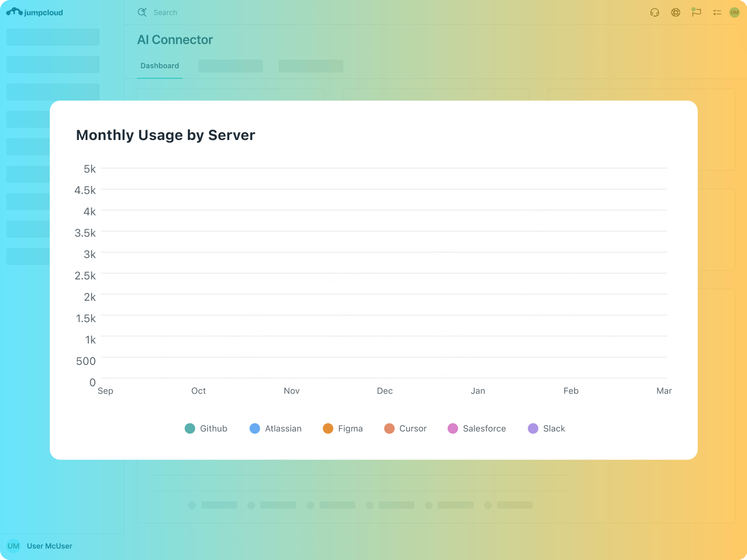This screenshot has width=747, height=560.
Task: Open the User McUser account link
Action: 49,546
